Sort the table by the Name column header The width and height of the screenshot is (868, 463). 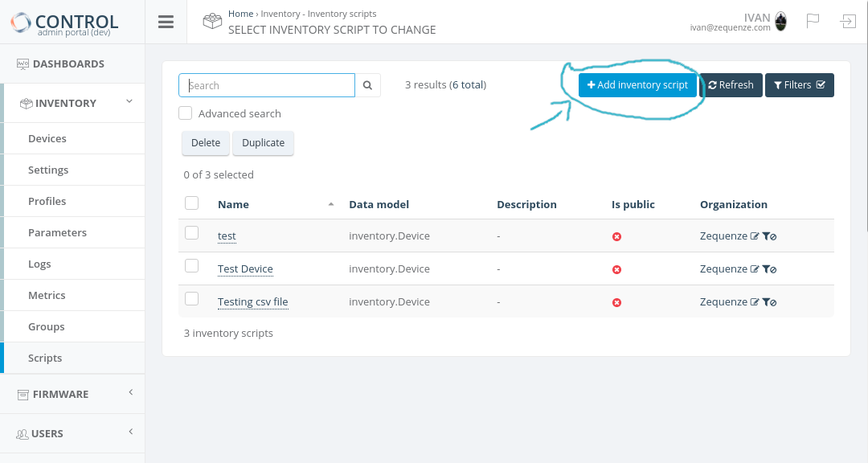[x=233, y=204]
